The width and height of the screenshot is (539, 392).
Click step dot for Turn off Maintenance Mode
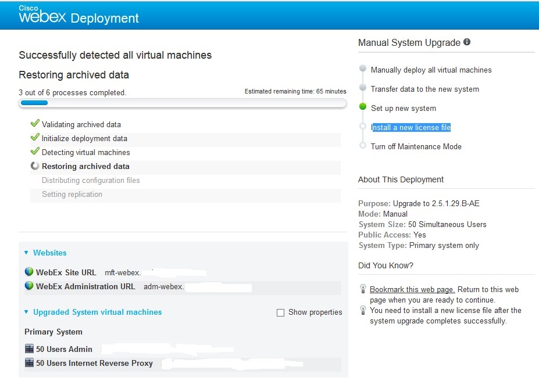[x=363, y=145]
